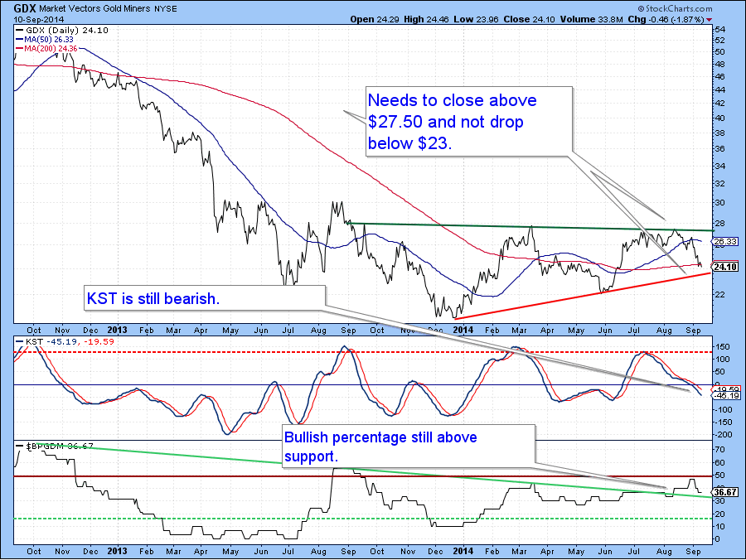This screenshot has height=560, width=746.
Task: Click the 36.67 bullish percent value tag
Action: point(725,493)
